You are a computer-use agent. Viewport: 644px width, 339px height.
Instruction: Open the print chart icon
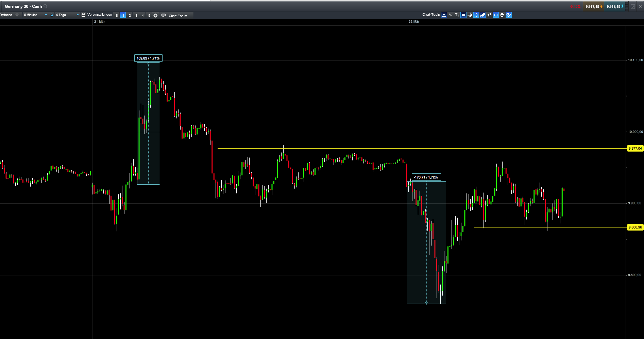(502, 15)
